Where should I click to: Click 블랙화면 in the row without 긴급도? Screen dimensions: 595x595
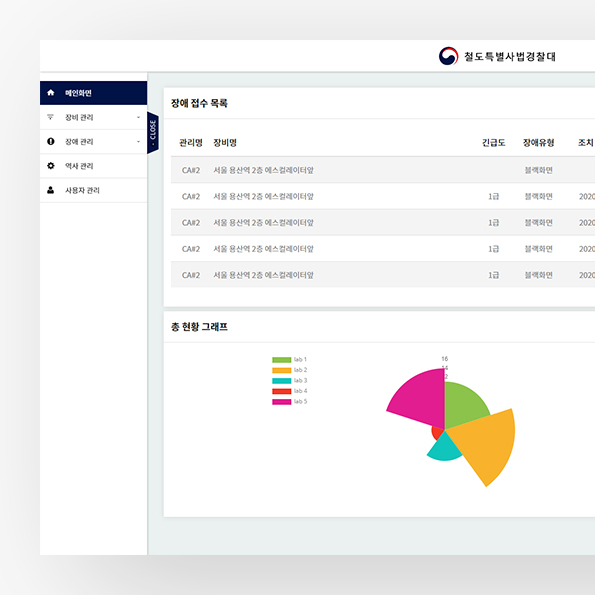[538, 170]
